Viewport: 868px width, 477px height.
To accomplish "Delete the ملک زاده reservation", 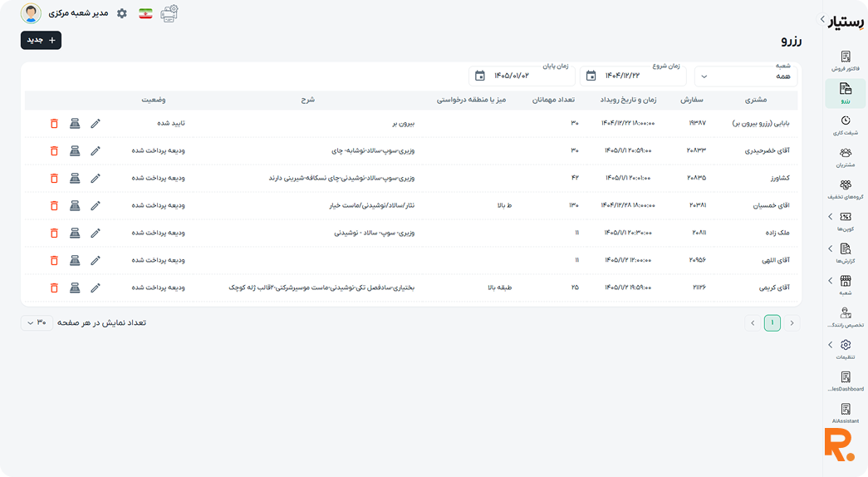I will (x=54, y=234).
